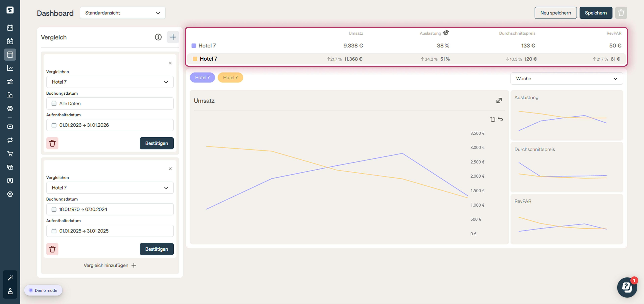Toggle the Demo mode indicator
The width and height of the screenshot is (644, 304).
point(43,290)
